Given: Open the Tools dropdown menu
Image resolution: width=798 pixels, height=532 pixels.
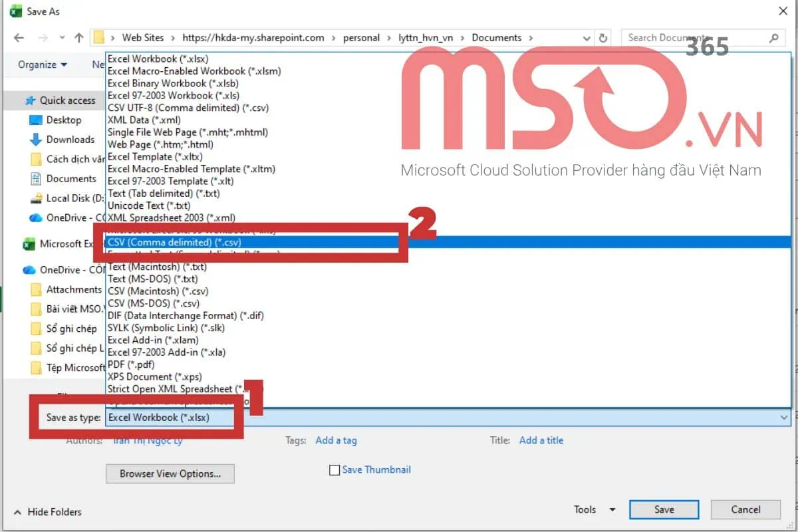Looking at the screenshot, I should pos(595,509).
